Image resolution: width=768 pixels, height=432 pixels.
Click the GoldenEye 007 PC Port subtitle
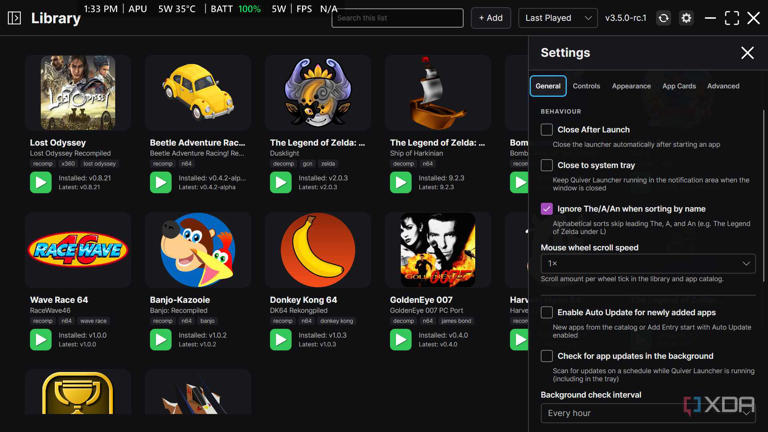pyautogui.click(x=427, y=311)
